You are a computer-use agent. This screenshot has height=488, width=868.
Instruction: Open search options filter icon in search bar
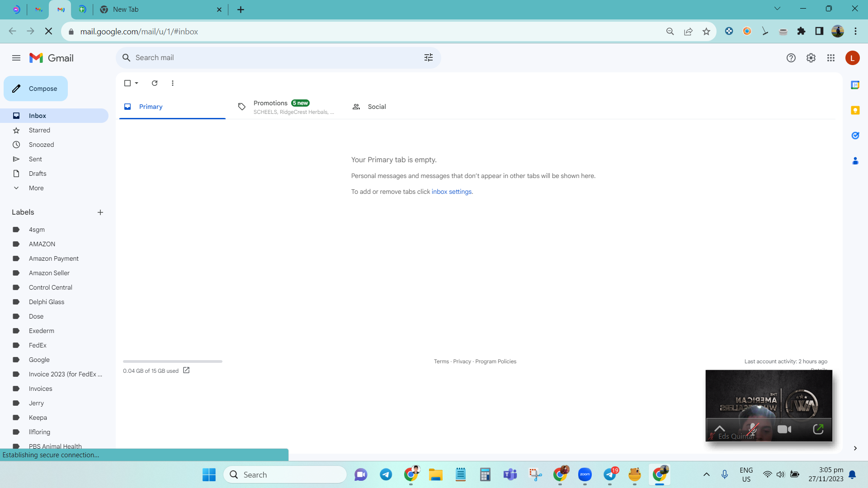coord(428,57)
